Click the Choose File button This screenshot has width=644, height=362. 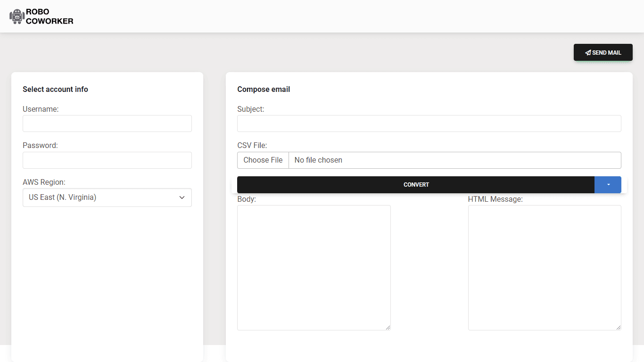coord(263,160)
